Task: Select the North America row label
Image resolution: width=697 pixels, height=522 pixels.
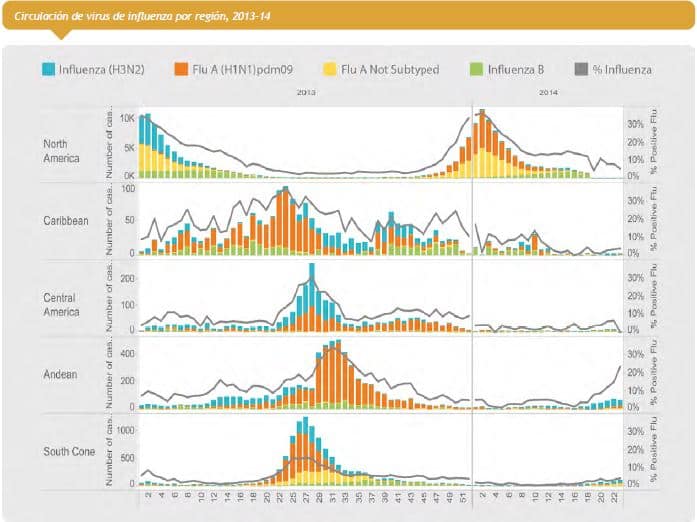Action: tap(62, 150)
